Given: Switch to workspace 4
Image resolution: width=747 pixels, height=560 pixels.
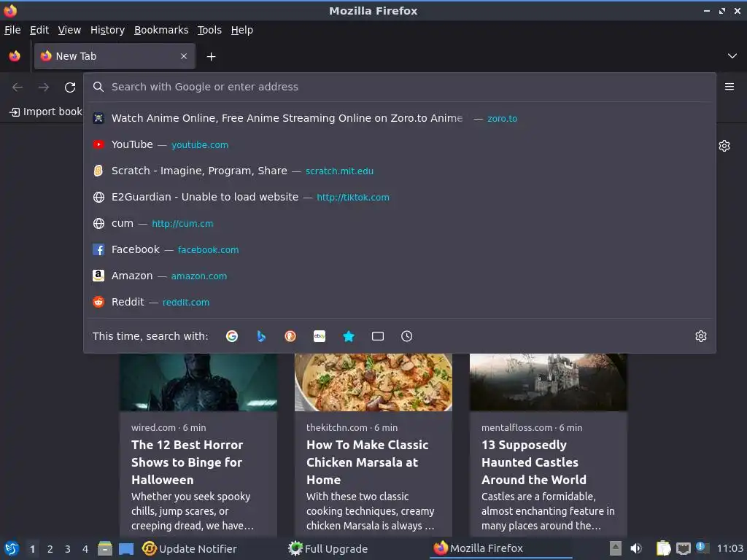Looking at the screenshot, I should click(x=85, y=549).
